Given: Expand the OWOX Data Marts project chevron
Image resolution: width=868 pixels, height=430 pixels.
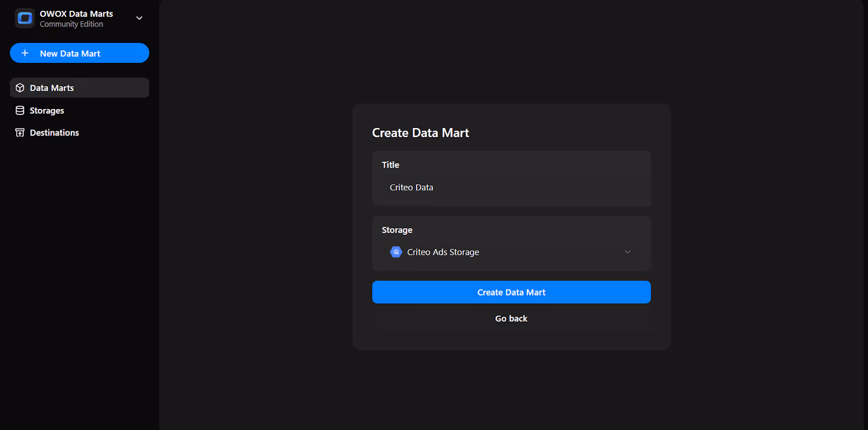Looking at the screenshot, I should [139, 18].
